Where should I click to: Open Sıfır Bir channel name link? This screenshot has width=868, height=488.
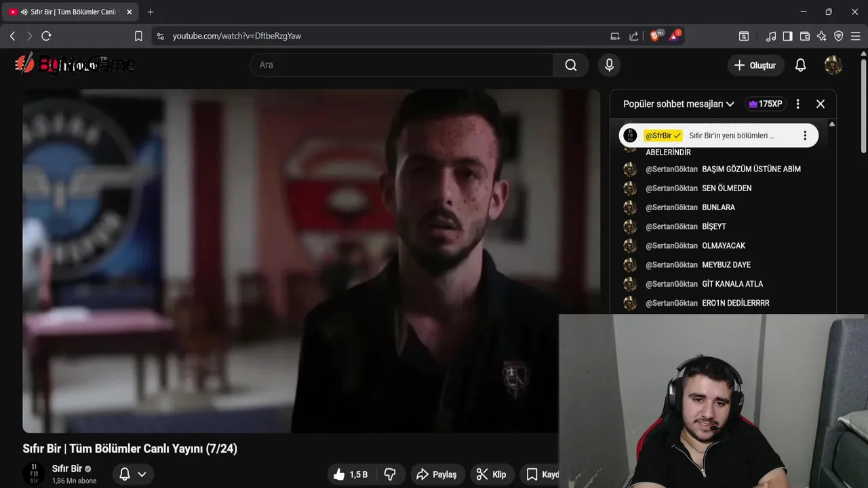click(x=67, y=468)
